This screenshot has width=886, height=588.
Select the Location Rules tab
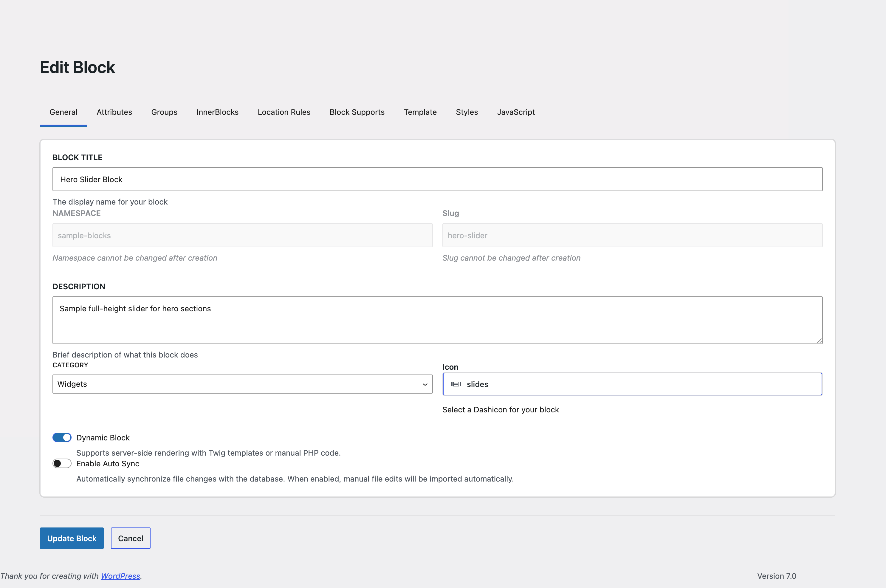tap(284, 112)
